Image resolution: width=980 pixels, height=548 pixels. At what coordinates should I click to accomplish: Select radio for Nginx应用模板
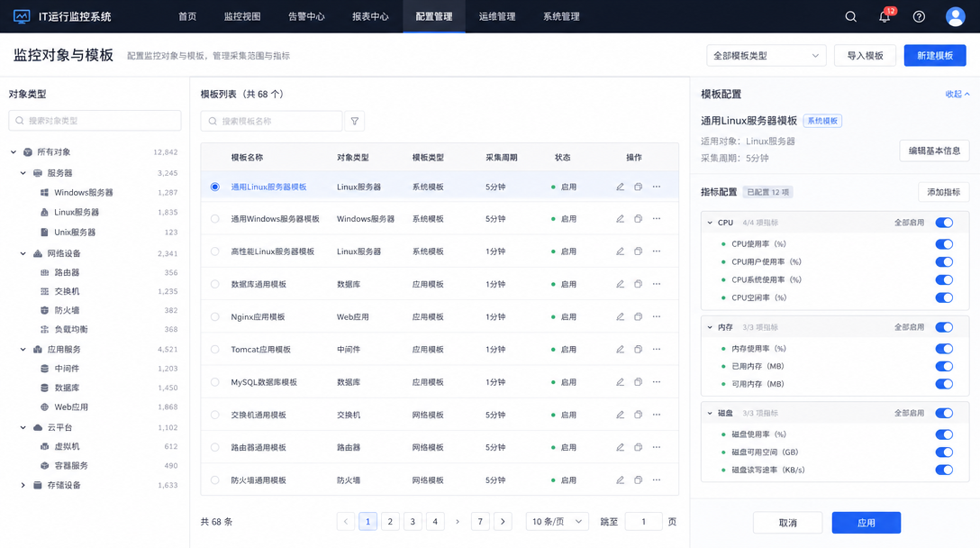click(x=215, y=316)
